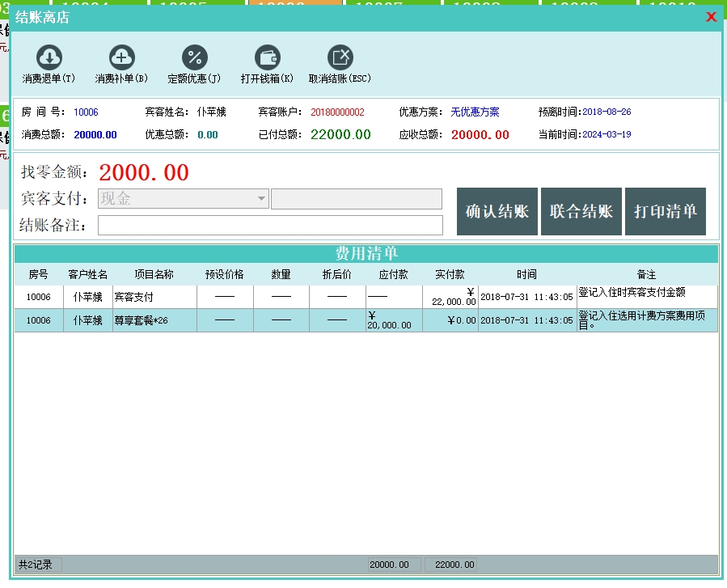This screenshot has width=727, height=588.
Task: Click the 时间 column header
Action: pos(526,275)
